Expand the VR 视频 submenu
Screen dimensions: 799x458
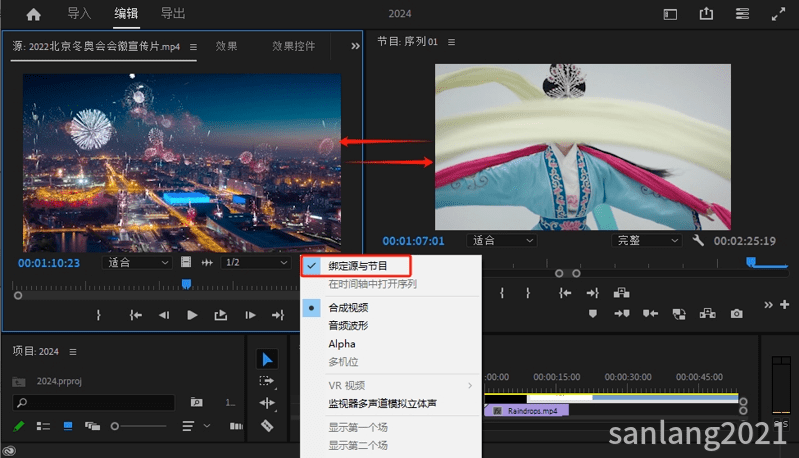pyautogui.click(x=391, y=386)
